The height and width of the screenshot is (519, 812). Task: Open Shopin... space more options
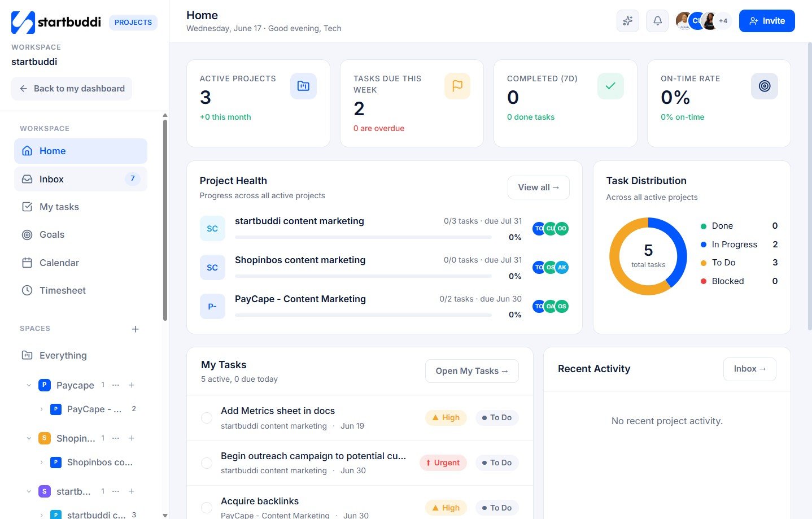(116, 438)
